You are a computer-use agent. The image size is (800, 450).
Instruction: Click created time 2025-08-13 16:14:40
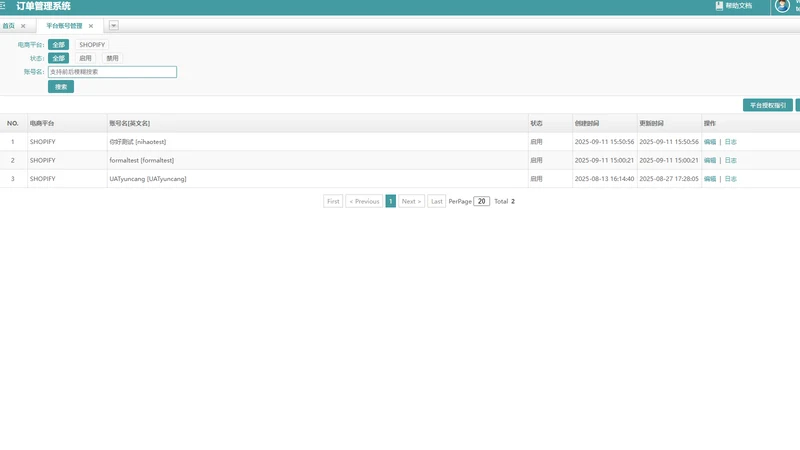tap(604, 179)
